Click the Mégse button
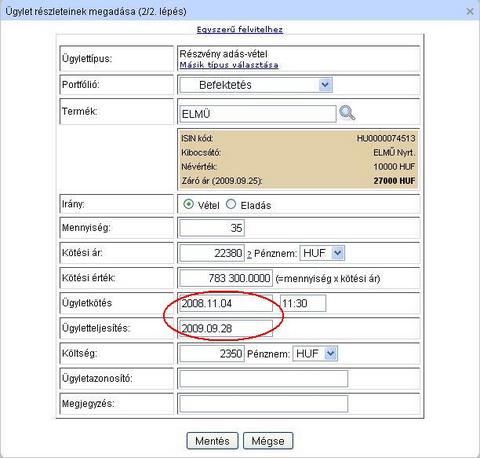The image size is (480, 458). (x=268, y=441)
